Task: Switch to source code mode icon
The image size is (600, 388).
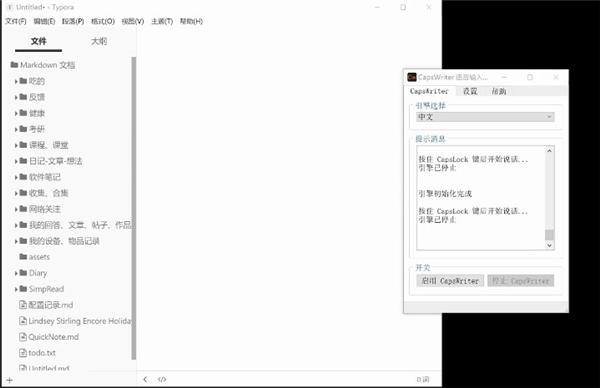Action: [162, 379]
